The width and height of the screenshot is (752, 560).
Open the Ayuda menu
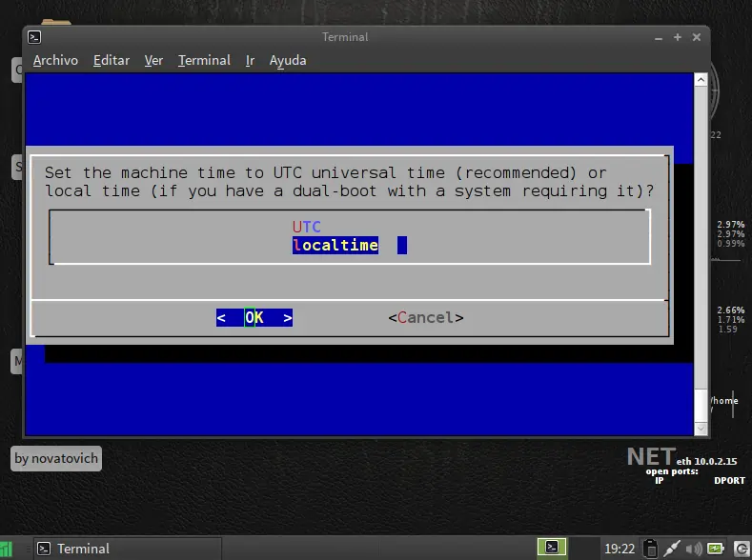(288, 60)
